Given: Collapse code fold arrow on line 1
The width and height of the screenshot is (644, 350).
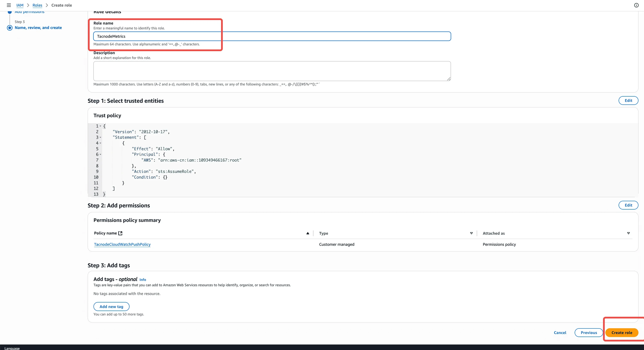Looking at the screenshot, I should [x=101, y=126].
